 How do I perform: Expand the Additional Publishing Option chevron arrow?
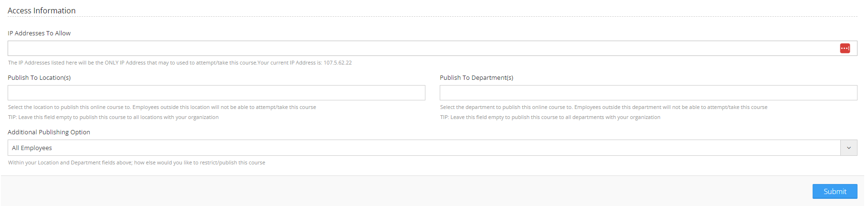tap(848, 148)
